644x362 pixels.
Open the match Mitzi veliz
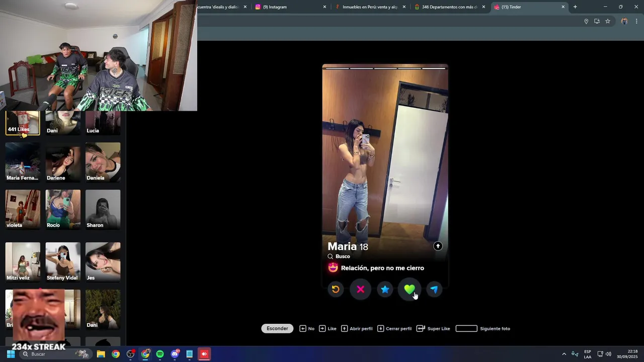click(23, 262)
